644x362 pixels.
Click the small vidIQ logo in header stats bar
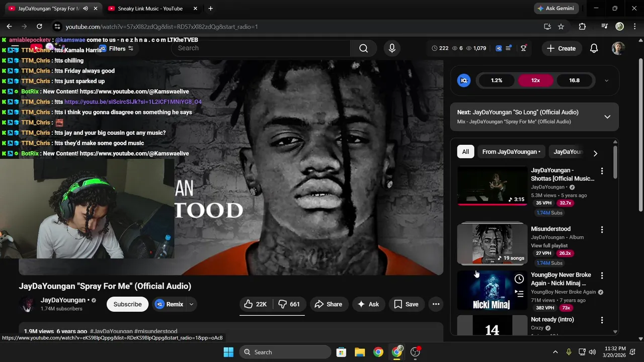pyautogui.click(x=499, y=48)
